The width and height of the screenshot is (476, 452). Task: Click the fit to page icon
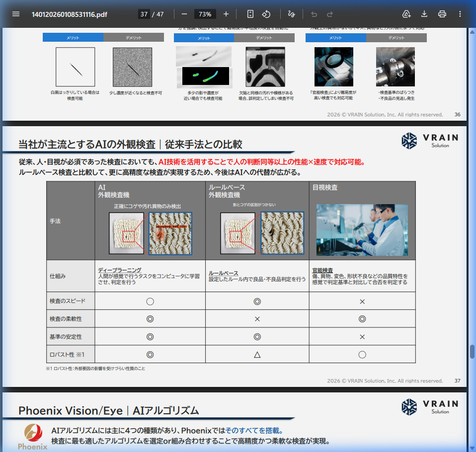tap(250, 14)
